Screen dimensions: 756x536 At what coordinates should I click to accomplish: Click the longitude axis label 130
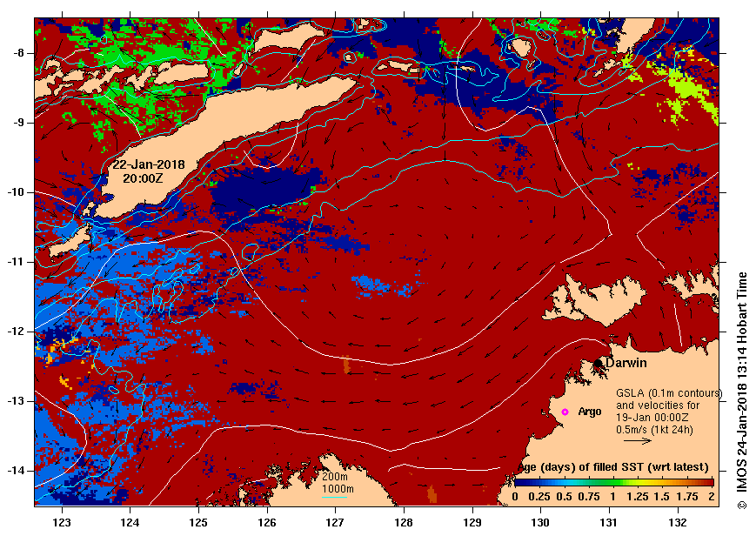pos(541,522)
